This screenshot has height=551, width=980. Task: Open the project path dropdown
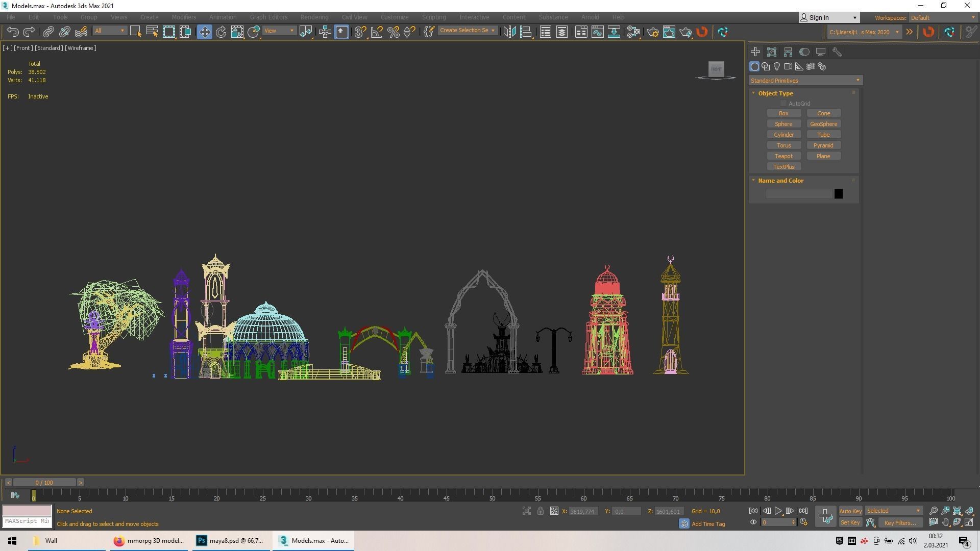pyautogui.click(x=864, y=32)
